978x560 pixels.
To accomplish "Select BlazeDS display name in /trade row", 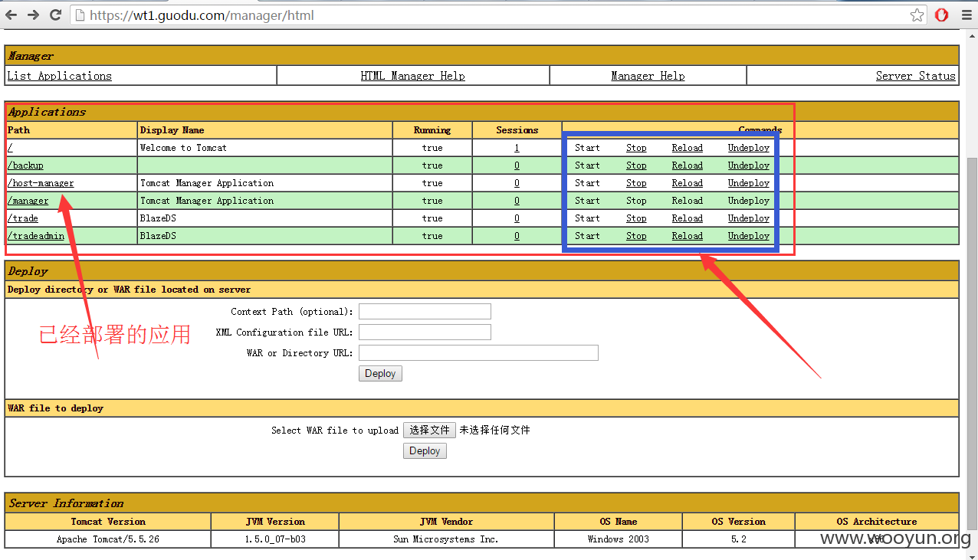I will [158, 218].
